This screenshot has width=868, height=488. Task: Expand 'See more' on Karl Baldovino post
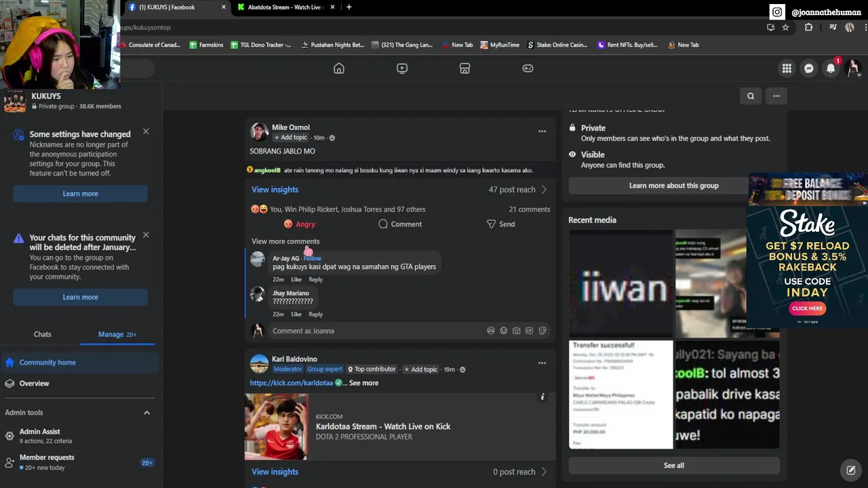[x=363, y=383]
